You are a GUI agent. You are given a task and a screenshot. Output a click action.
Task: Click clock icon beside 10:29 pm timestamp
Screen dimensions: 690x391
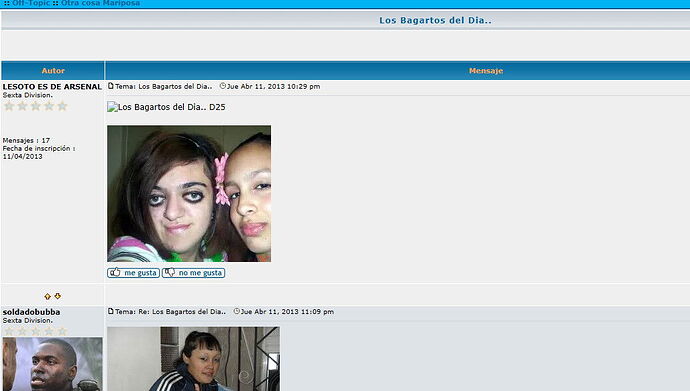coord(223,86)
